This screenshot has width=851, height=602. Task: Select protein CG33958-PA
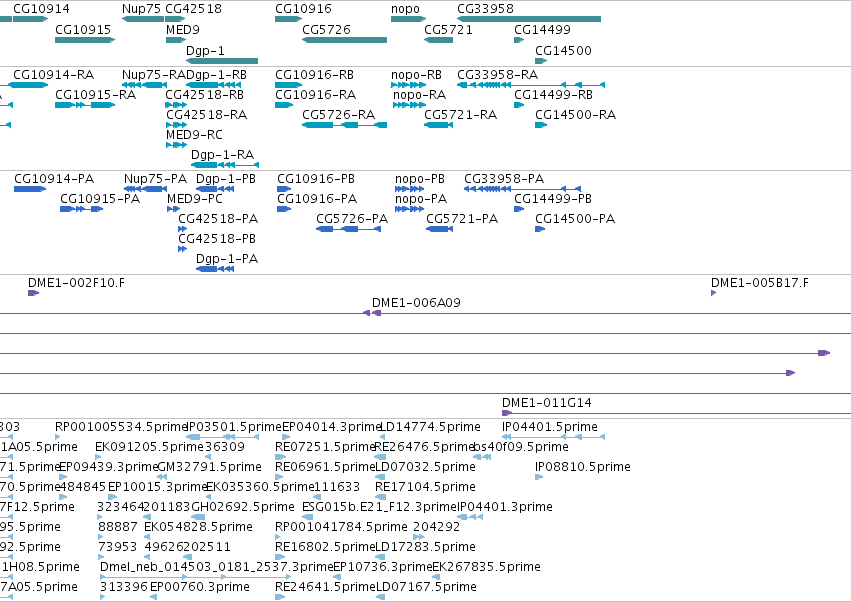504,179
